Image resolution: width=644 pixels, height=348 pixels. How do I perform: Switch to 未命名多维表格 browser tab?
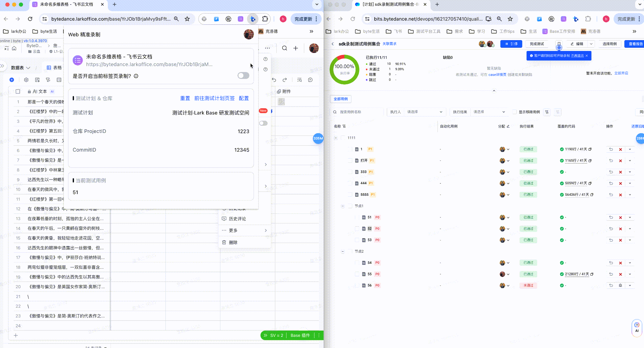click(68, 5)
